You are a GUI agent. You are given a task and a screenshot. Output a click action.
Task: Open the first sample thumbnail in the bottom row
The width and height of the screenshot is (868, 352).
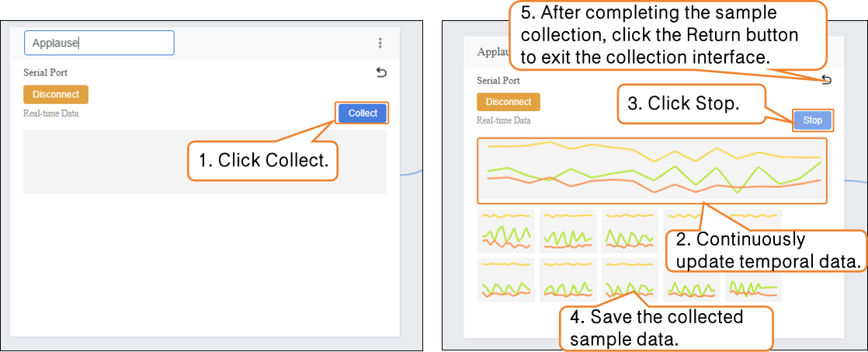coord(505,281)
